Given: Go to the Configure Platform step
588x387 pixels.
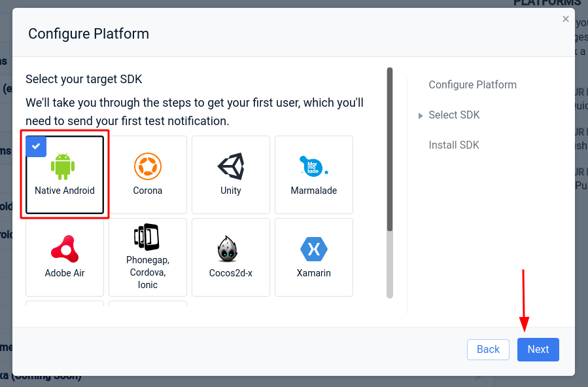Looking at the screenshot, I should pyautogui.click(x=472, y=85).
